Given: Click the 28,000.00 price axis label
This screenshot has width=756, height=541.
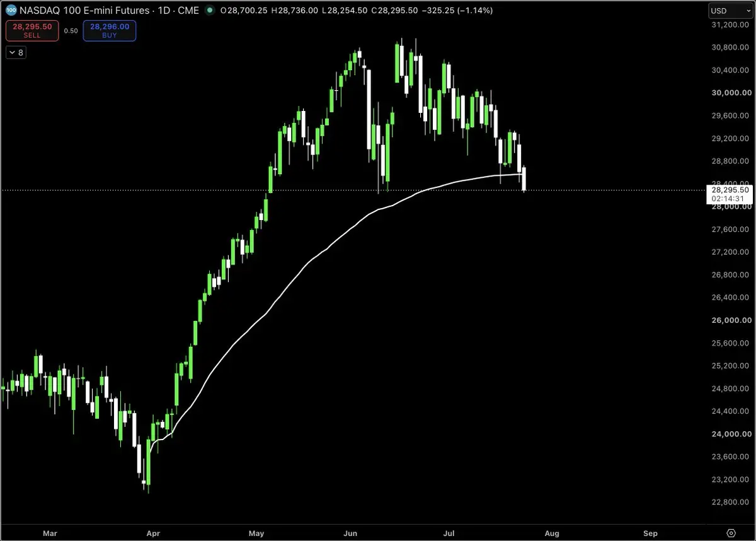Looking at the screenshot, I should pyautogui.click(x=731, y=207).
